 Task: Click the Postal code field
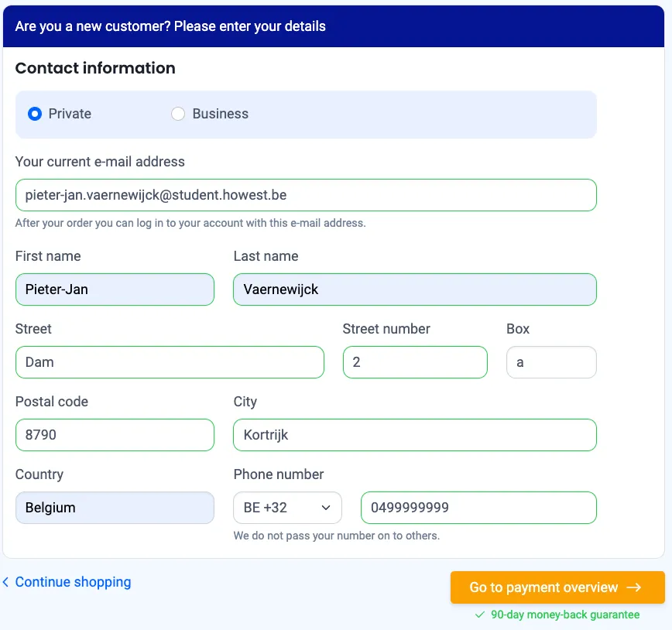pos(115,435)
